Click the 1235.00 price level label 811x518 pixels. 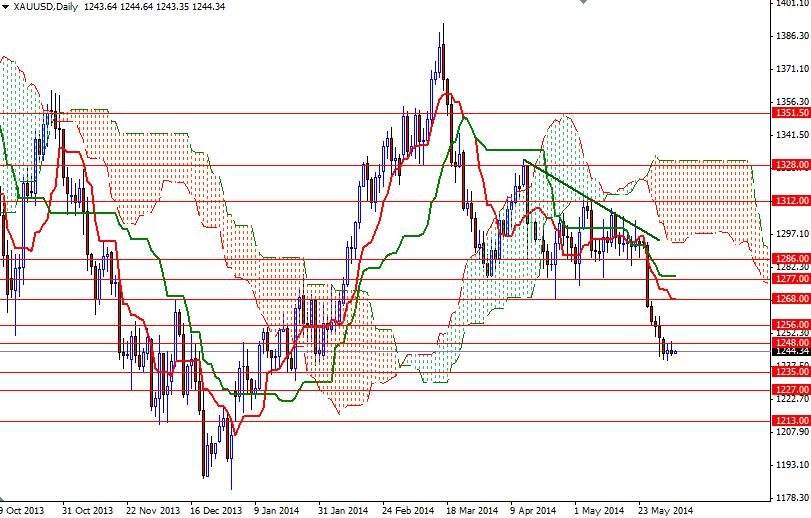coord(791,371)
